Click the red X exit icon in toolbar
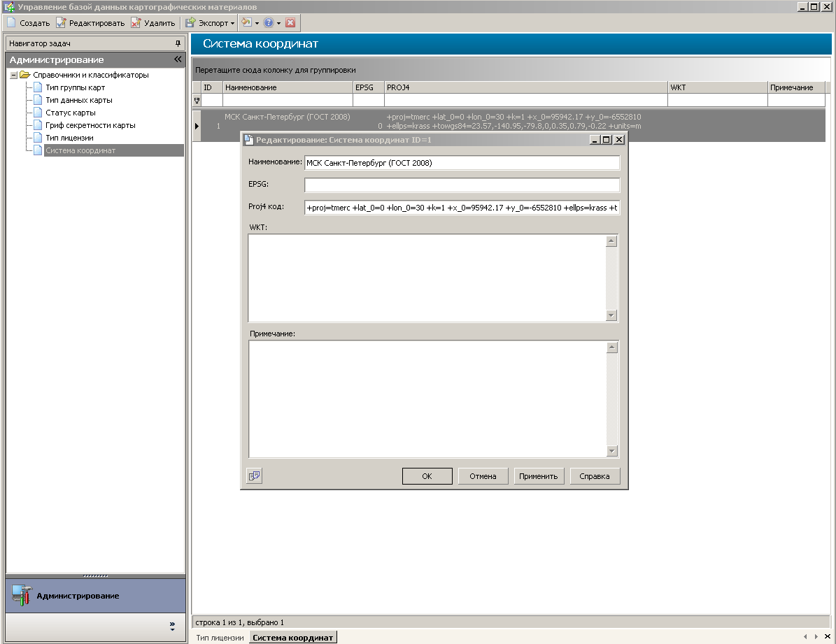 point(290,22)
